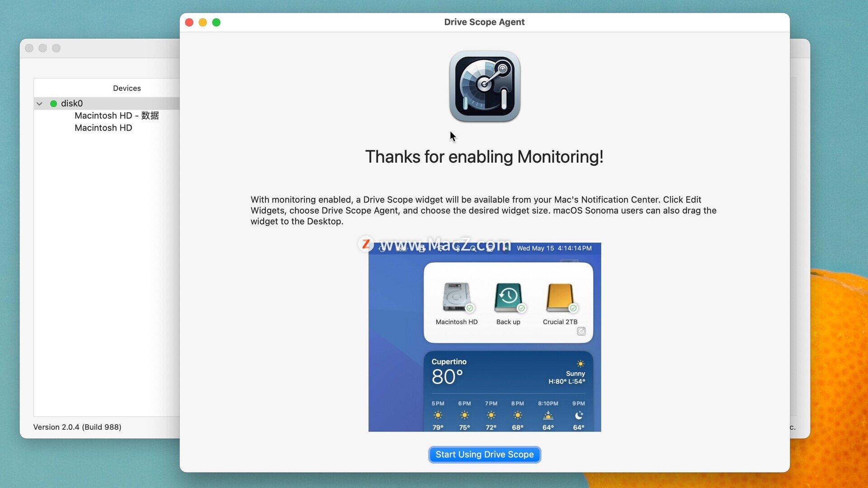Viewport: 868px width, 488px height.
Task: Click the Devices column header
Action: (127, 88)
